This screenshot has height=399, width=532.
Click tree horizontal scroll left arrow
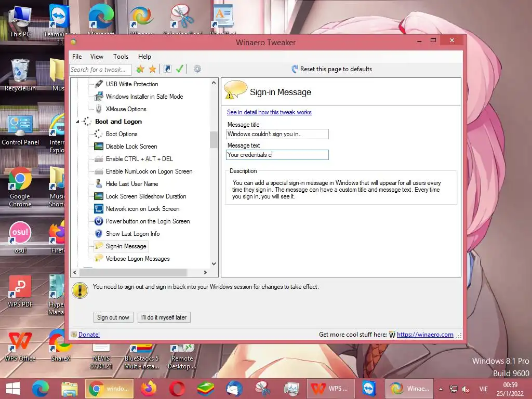coord(75,272)
